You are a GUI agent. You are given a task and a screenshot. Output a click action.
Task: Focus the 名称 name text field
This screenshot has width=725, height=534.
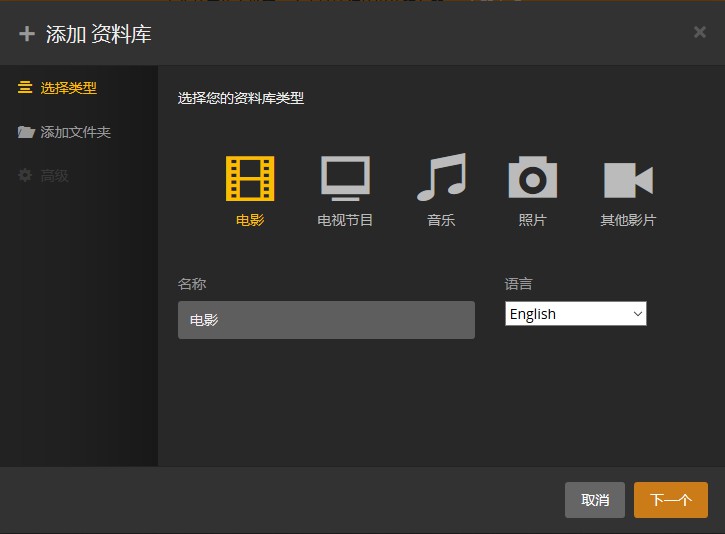tap(326, 320)
